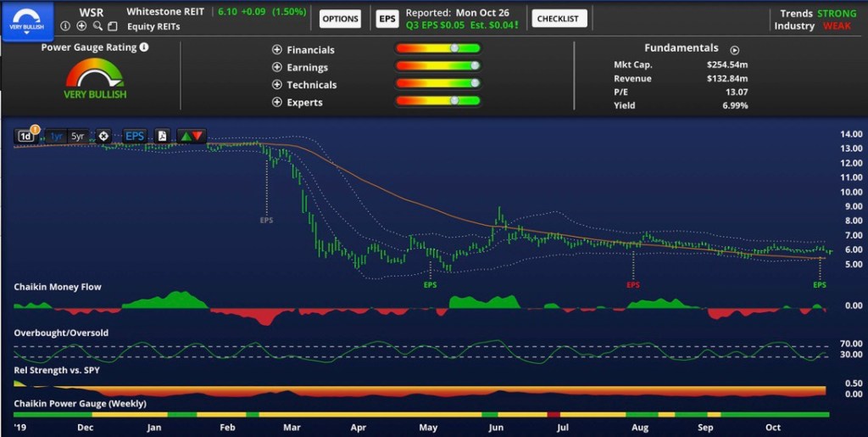Expand the Earnings section

pyautogui.click(x=277, y=67)
